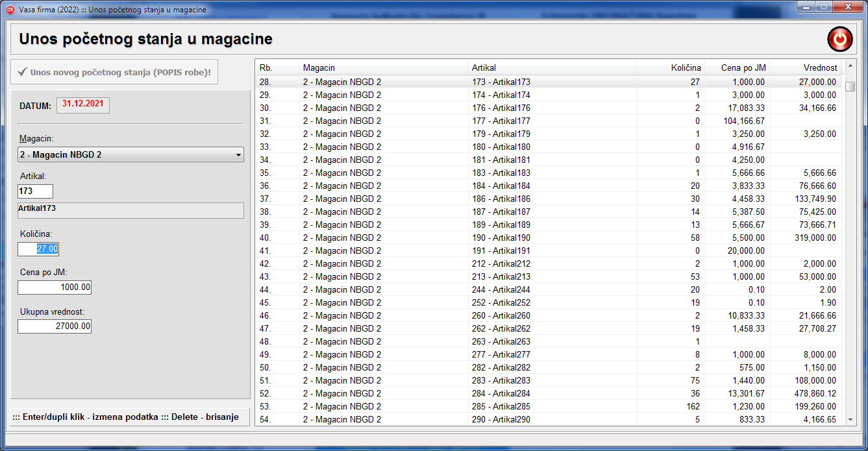868x451 pixels.
Task: Select row 186 - Artikal186
Action: pos(549,199)
